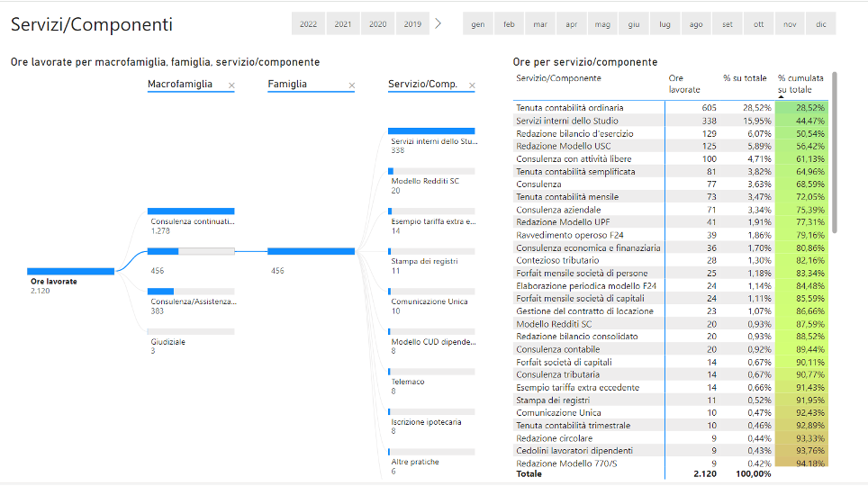Select year 2020 in the slicer

(x=378, y=24)
